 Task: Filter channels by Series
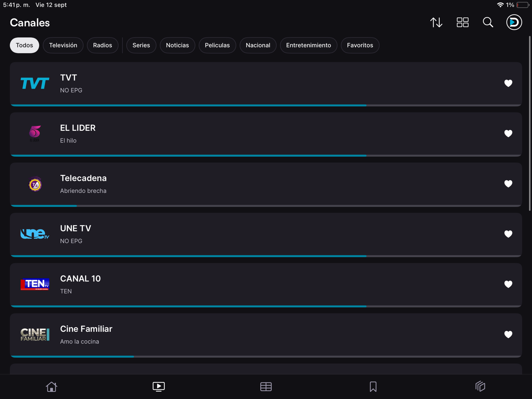point(141,45)
